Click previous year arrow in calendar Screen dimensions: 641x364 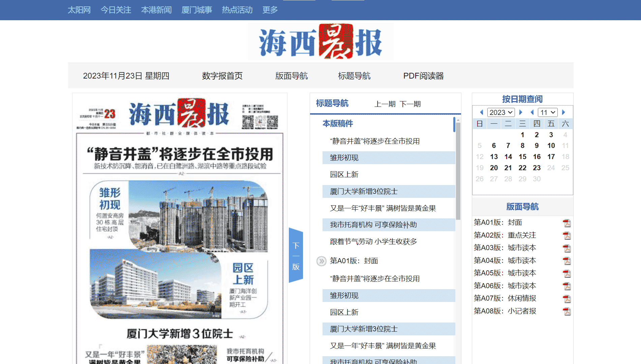click(x=482, y=112)
